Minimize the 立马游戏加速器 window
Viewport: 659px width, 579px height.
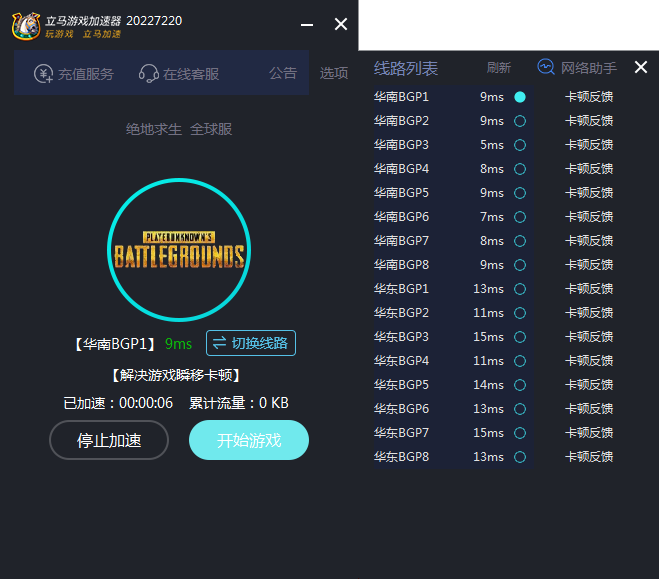pos(307,25)
